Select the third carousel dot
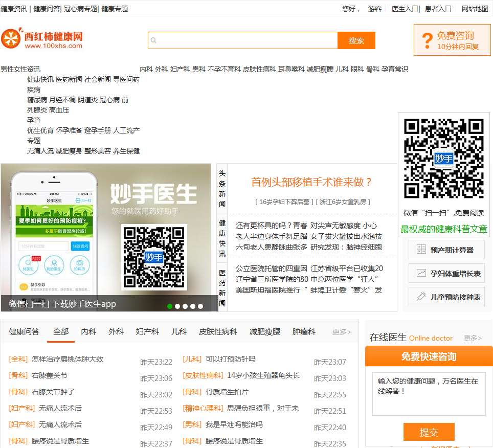The width and height of the screenshot is (493, 448). point(185,306)
